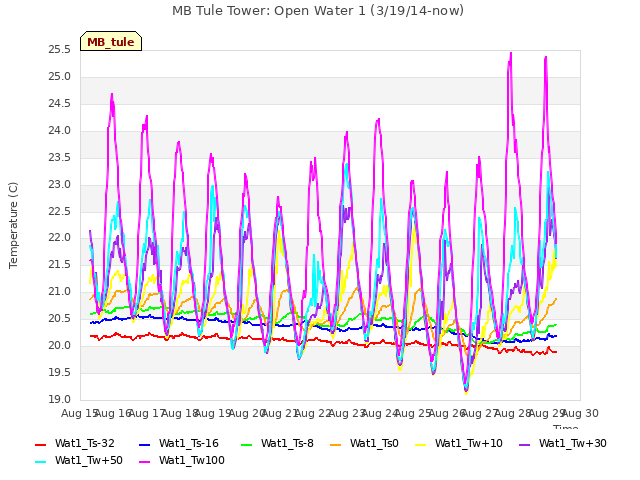Toggle Wat1_Ts-8 legend entry
640x480 pixels.
(x=277, y=443)
